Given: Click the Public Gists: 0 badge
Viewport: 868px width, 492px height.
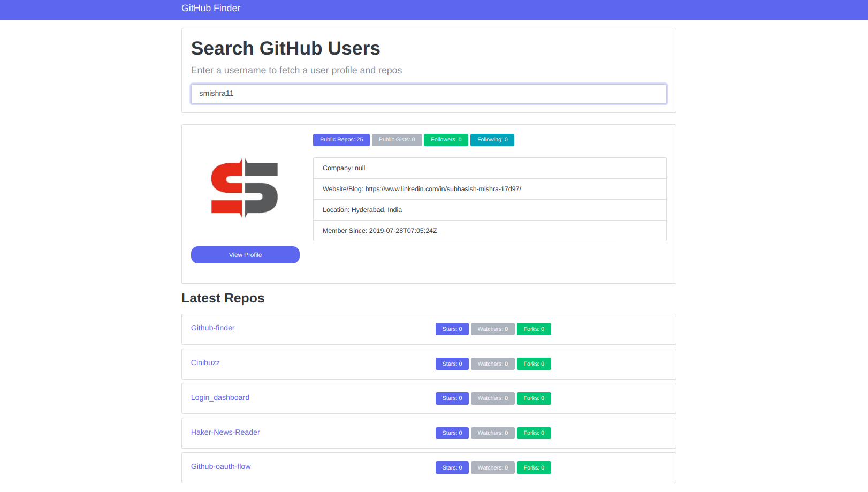Looking at the screenshot, I should tap(397, 140).
